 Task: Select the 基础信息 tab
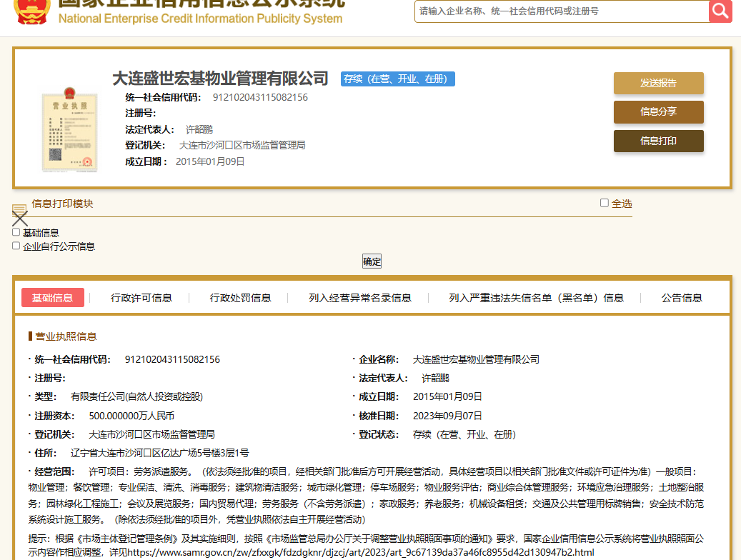pos(53,298)
